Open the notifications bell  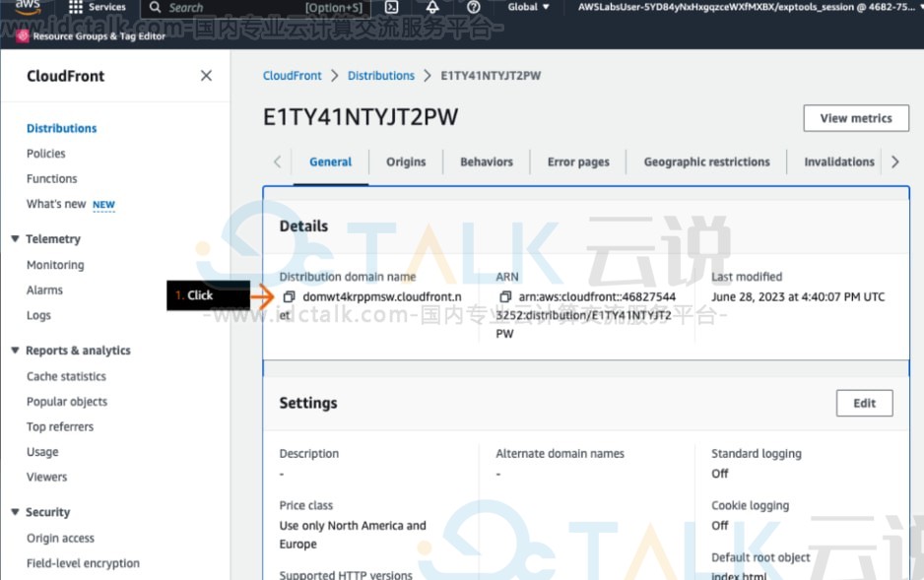[x=432, y=7]
